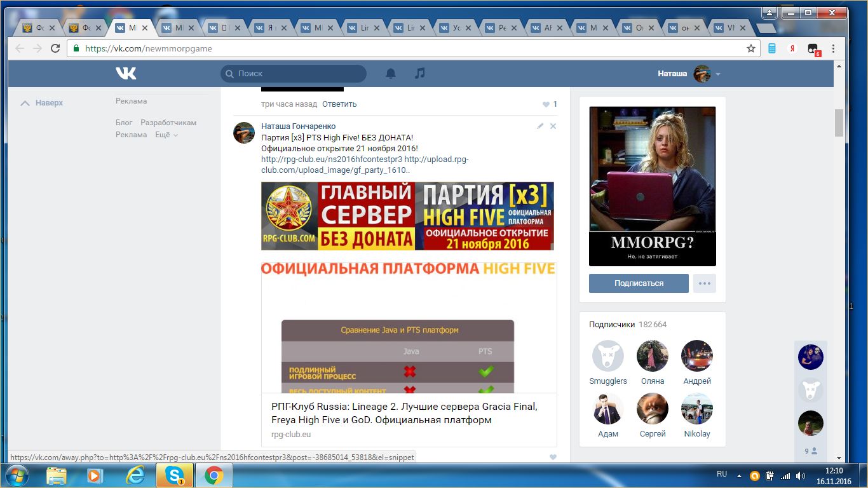Click the Подписаться button
The width and height of the screenshot is (868, 488).
639,283
